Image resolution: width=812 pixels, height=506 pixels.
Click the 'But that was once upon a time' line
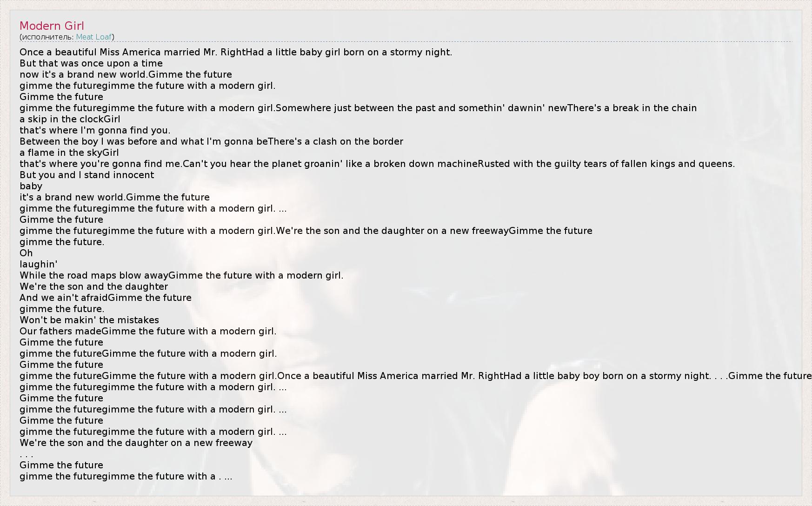(91, 63)
